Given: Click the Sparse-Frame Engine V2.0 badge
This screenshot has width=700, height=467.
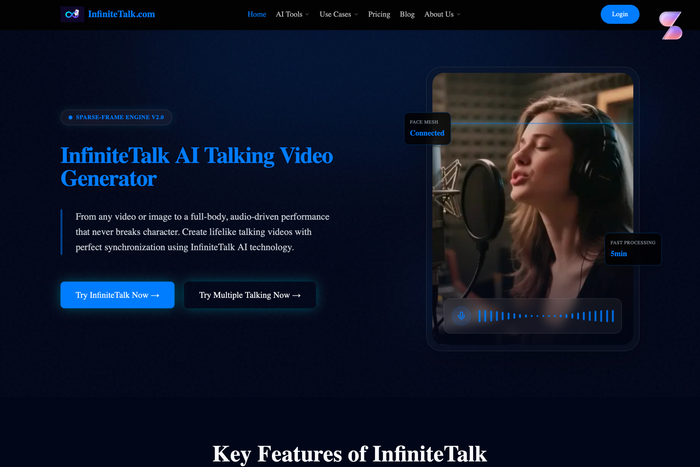Looking at the screenshot, I should click(x=116, y=117).
